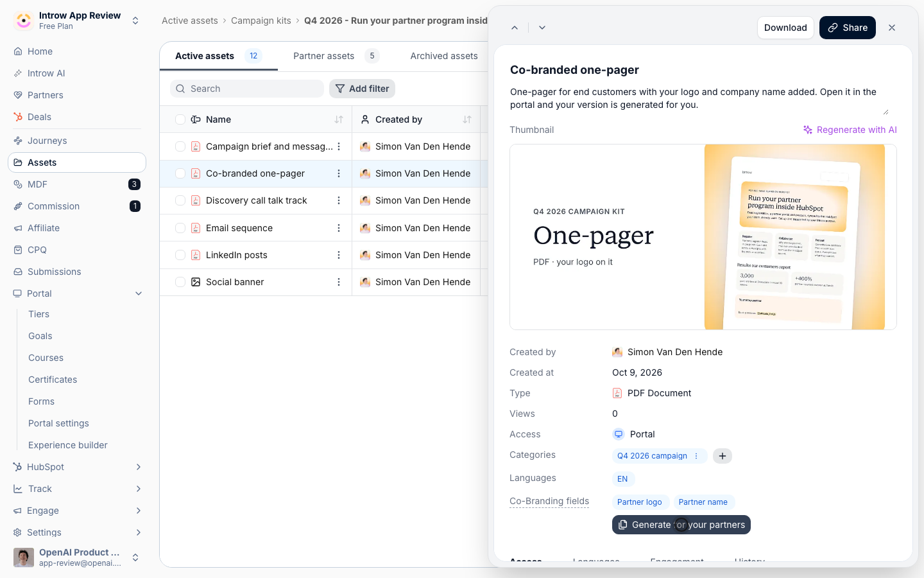The width and height of the screenshot is (924, 578).
Task: Open options on Q4 2026 campaign tag
Action: 696,456
